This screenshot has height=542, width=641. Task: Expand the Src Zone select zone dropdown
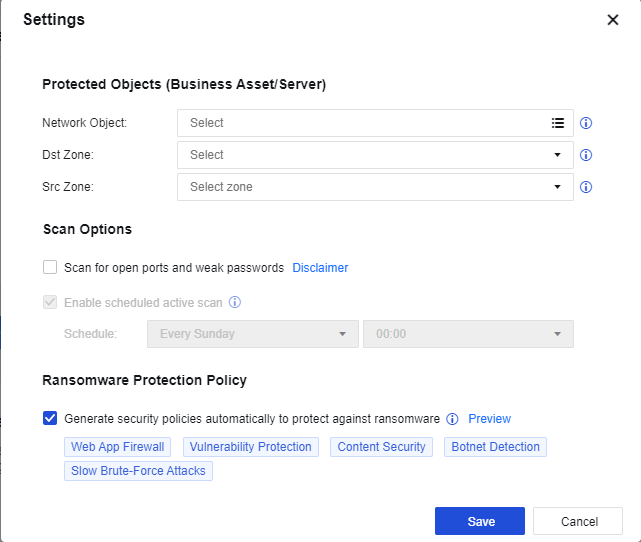[375, 187]
